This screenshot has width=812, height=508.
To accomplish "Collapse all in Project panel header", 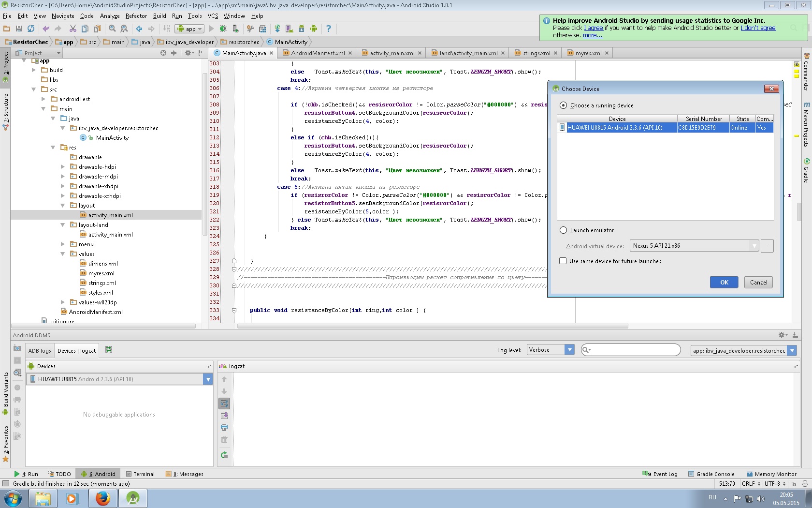I will [x=174, y=53].
